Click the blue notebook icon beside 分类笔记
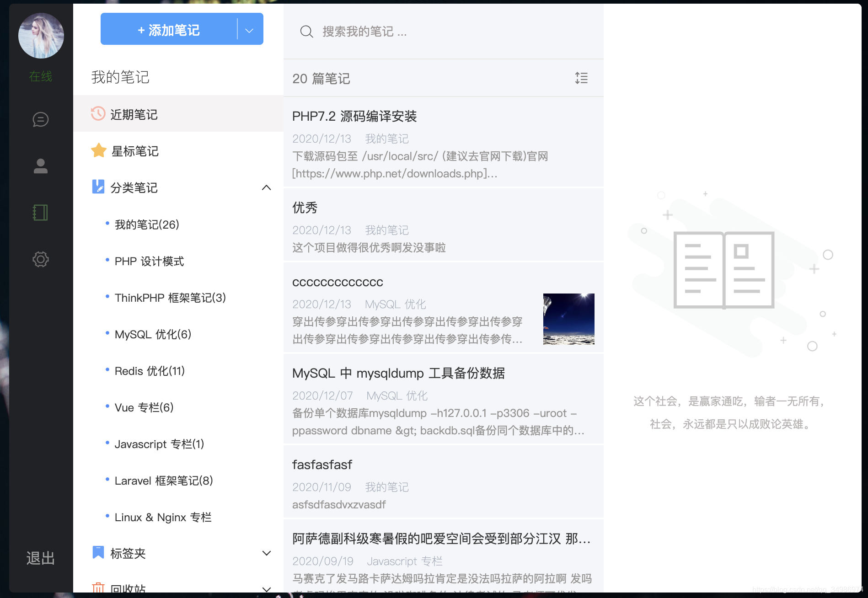The width and height of the screenshot is (868, 598). tap(98, 187)
